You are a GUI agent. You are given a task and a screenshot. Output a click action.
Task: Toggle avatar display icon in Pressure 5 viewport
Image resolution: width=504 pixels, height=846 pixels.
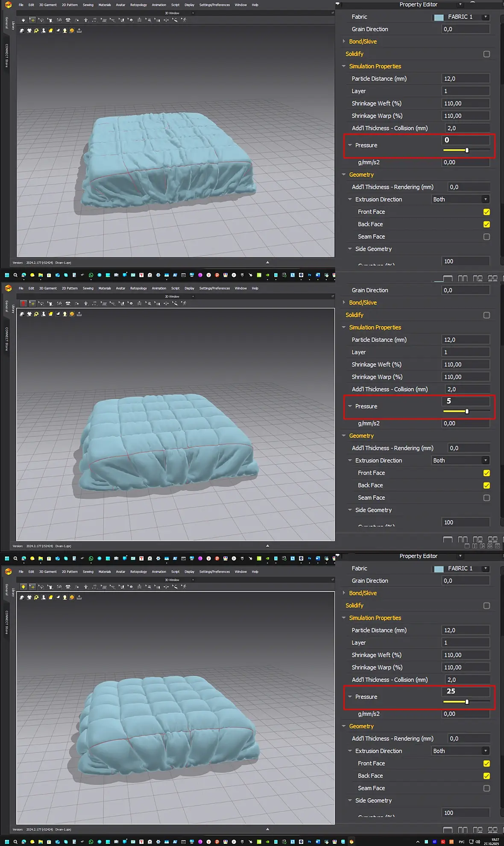tap(44, 314)
